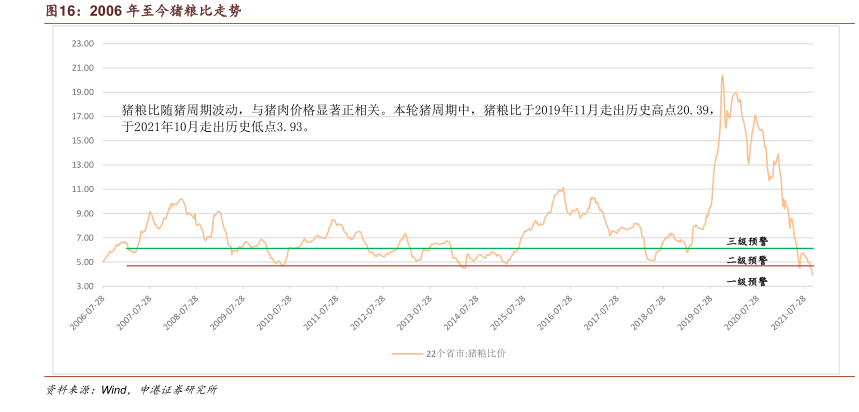Select the '一级预警' label

click(x=746, y=282)
